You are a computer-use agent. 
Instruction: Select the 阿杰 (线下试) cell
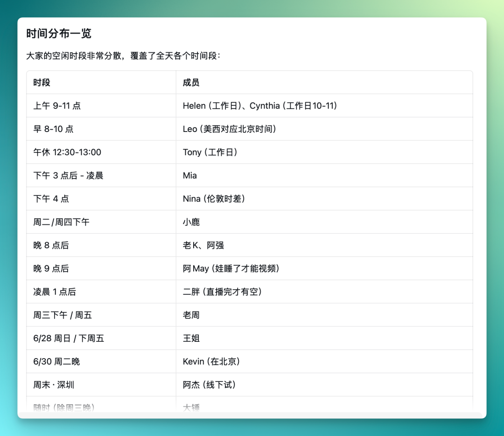coord(324,385)
